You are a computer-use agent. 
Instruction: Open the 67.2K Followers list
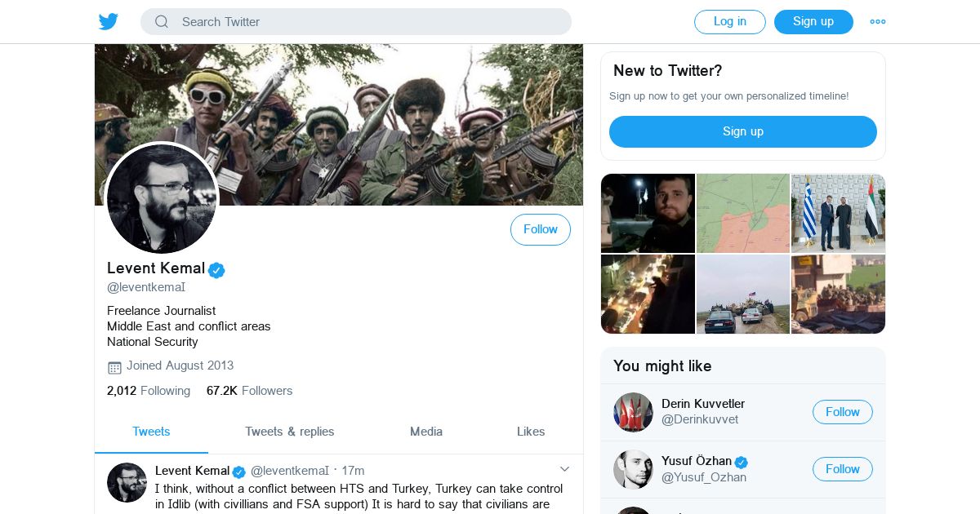(x=249, y=391)
